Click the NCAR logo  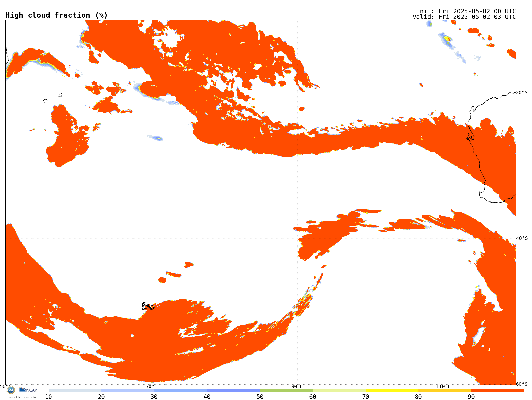pos(28,390)
